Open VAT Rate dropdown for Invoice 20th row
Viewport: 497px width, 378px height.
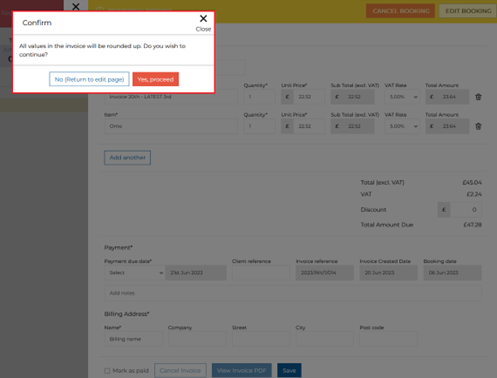pyautogui.click(x=402, y=97)
